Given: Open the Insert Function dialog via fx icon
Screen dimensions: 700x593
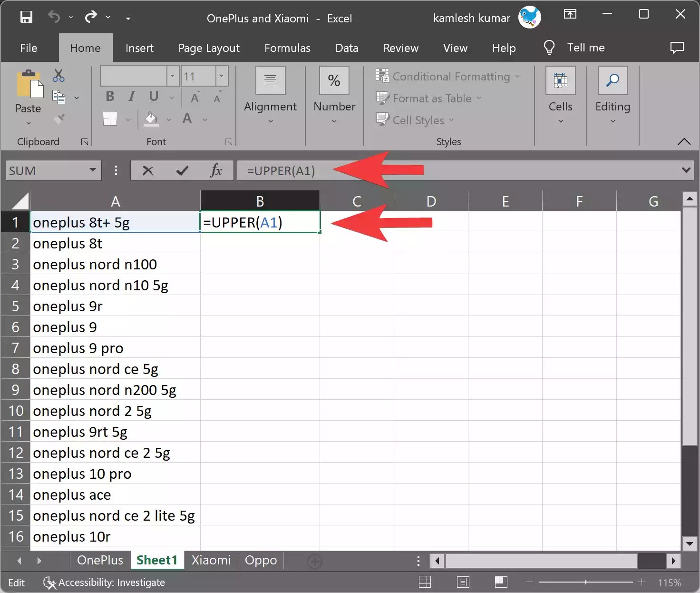Looking at the screenshot, I should (216, 170).
